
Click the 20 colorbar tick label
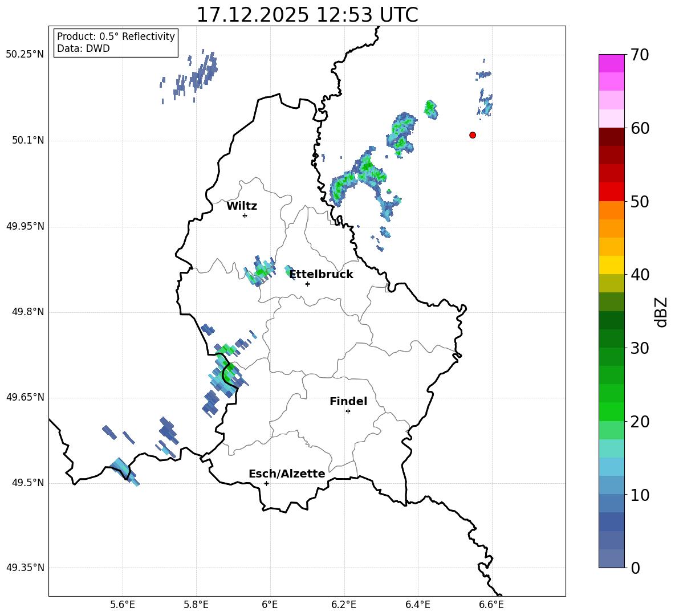point(640,422)
